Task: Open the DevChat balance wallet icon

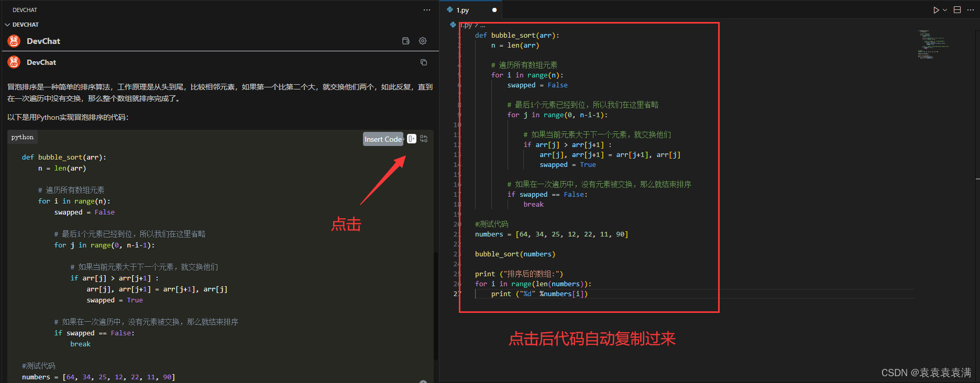Action: point(405,41)
